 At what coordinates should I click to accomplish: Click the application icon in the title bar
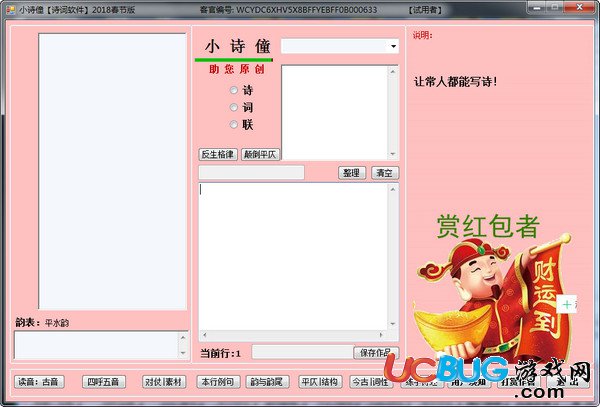pyautogui.click(x=11, y=9)
